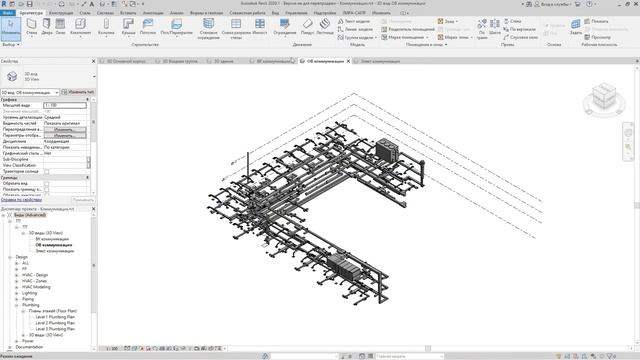Select the Потолок (Ceiling) tool
This screenshot has width=640, height=360.
tap(148, 27)
